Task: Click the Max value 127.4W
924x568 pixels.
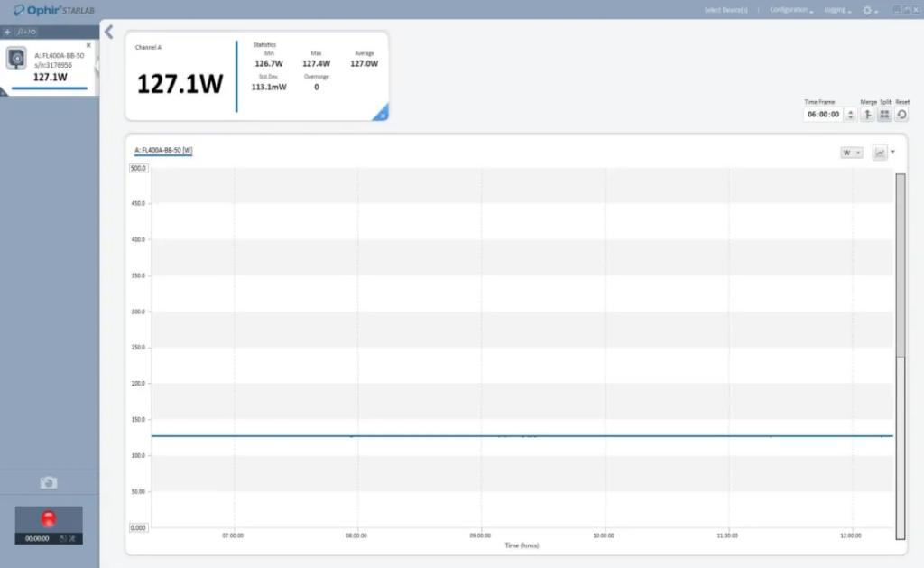Action: [317, 64]
